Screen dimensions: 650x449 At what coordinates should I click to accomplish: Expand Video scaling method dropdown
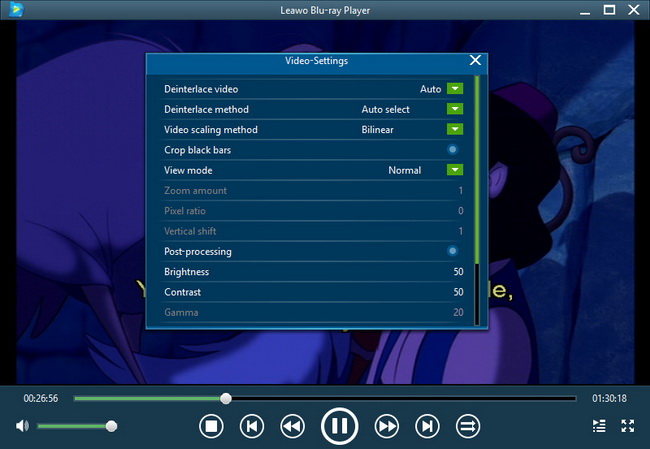[x=455, y=129]
